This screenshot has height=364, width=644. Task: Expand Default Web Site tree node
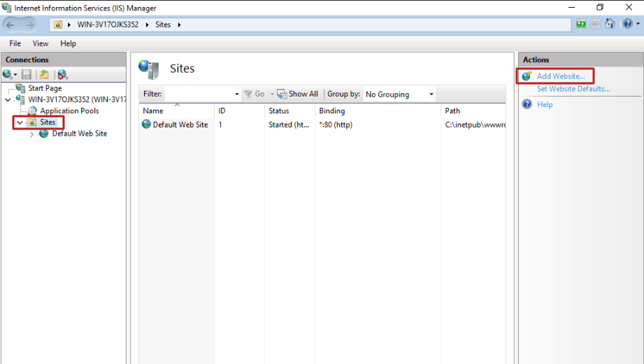click(x=31, y=134)
